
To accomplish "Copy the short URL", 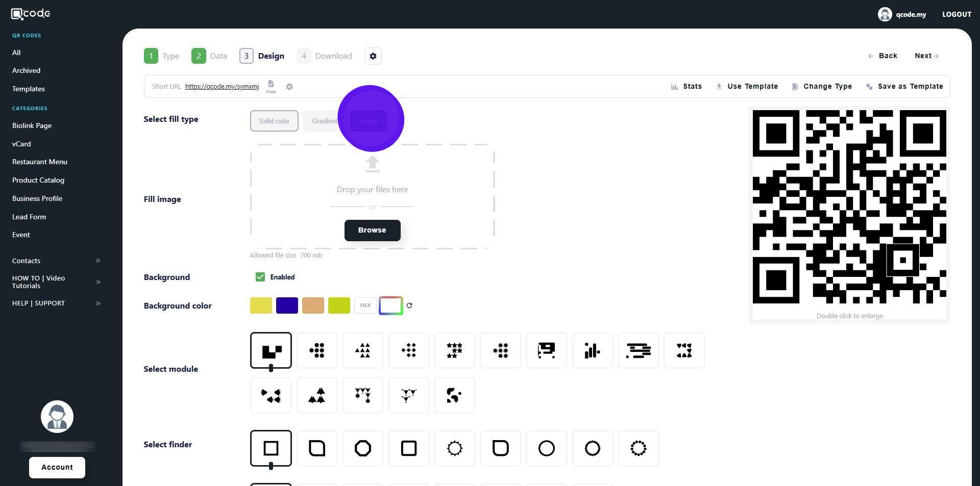I will point(271,86).
